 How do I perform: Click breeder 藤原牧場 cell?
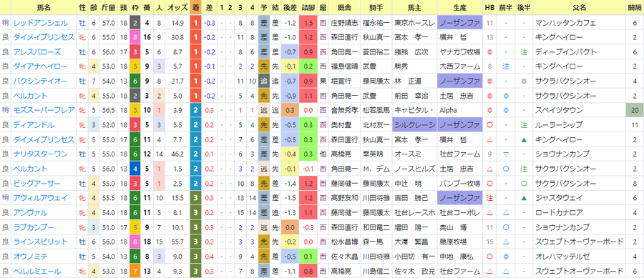click(x=459, y=242)
